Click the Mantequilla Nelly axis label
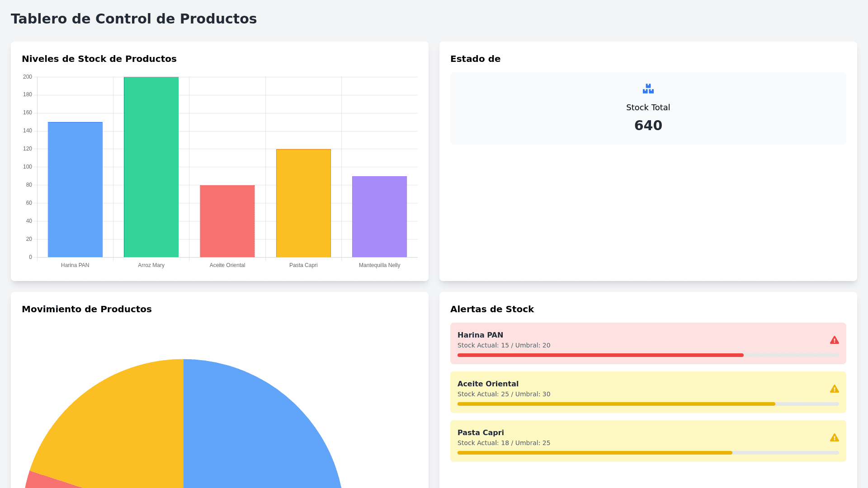 (379, 265)
